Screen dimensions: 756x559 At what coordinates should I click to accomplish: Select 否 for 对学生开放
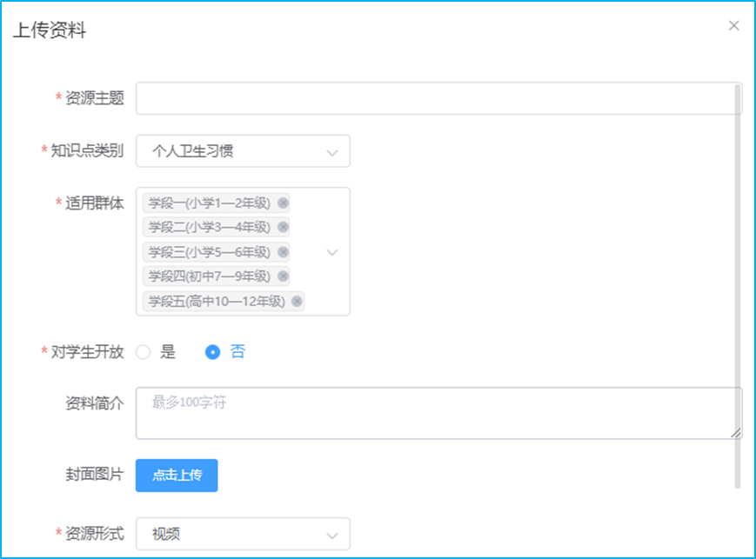(x=213, y=352)
